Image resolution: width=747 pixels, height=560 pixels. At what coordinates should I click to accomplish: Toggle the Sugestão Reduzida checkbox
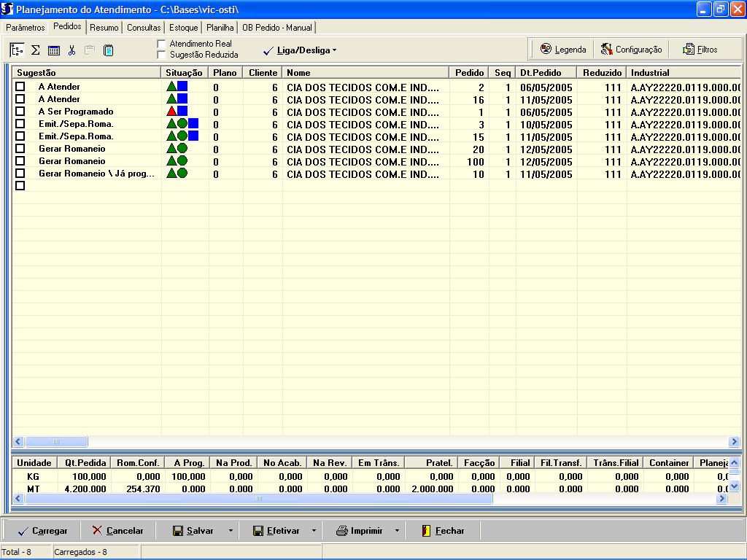point(162,55)
